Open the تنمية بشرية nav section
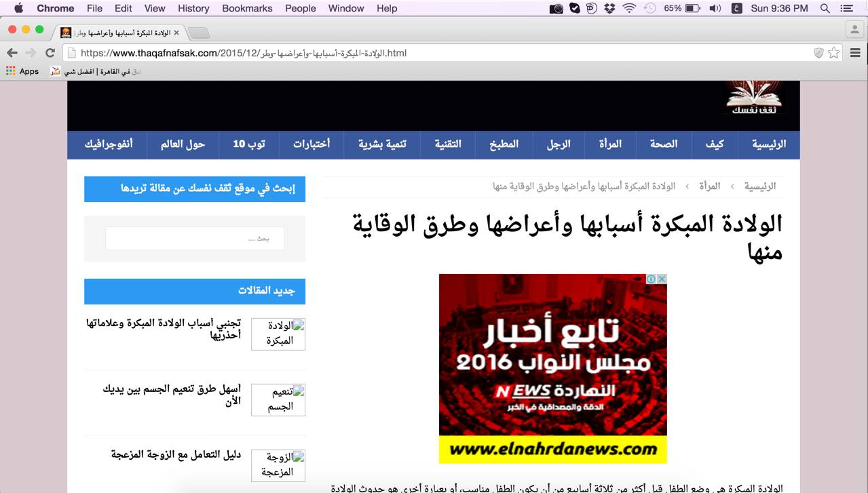Viewport: 868px width, 493px height. (383, 144)
